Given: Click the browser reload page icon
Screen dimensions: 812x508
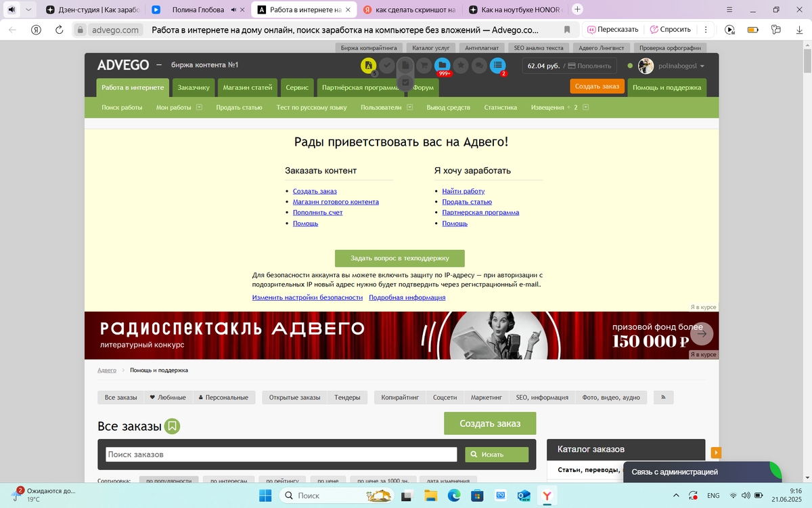Looking at the screenshot, I should [x=59, y=30].
